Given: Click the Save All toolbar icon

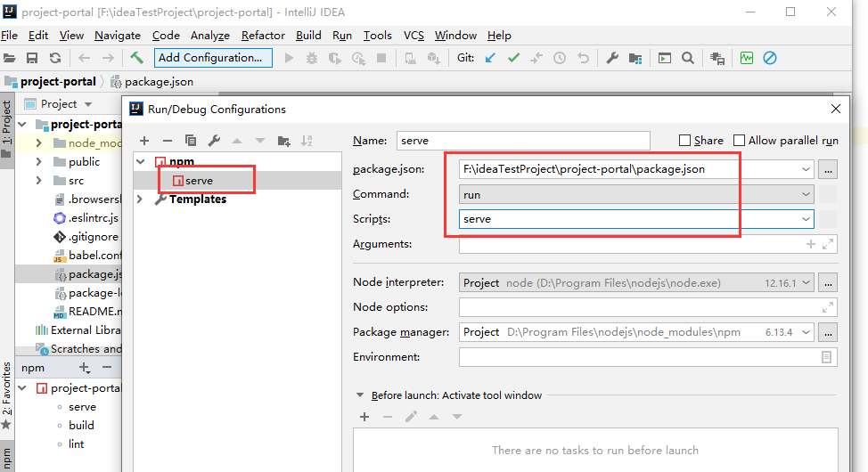Looking at the screenshot, I should pos(32,58).
